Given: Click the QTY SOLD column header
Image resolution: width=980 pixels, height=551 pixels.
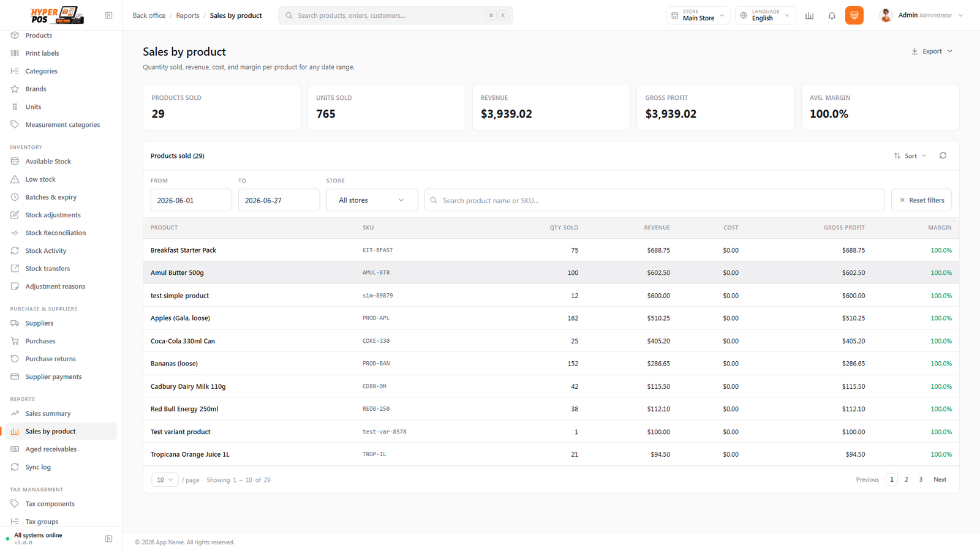Looking at the screenshot, I should [x=563, y=228].
